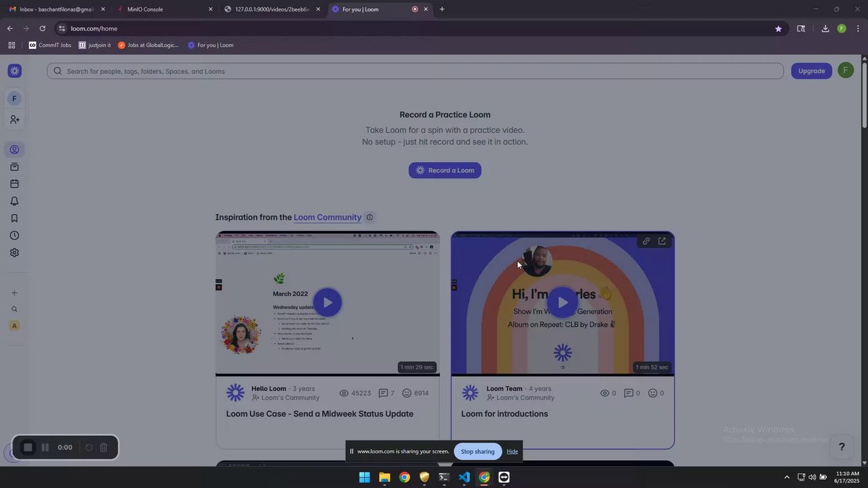Image resolution: width=868 pixels, height=488 pixels.
Task: Open the justjoin it bookmark
Action: (95, 45)
